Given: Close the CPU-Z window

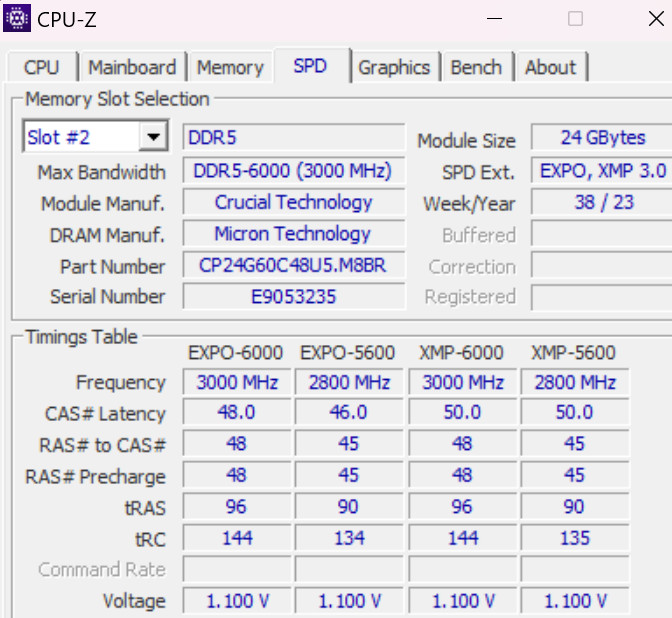Looking at the screenshot, I should 656,18.
